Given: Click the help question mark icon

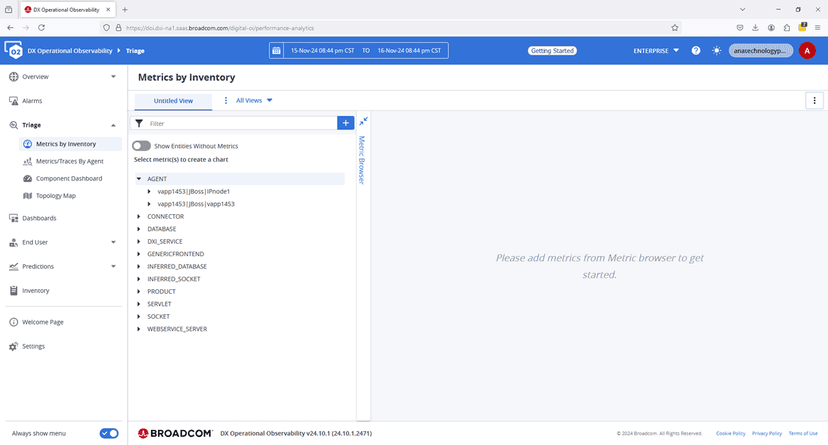Looking at the screenshot, I should coord(695,50).
